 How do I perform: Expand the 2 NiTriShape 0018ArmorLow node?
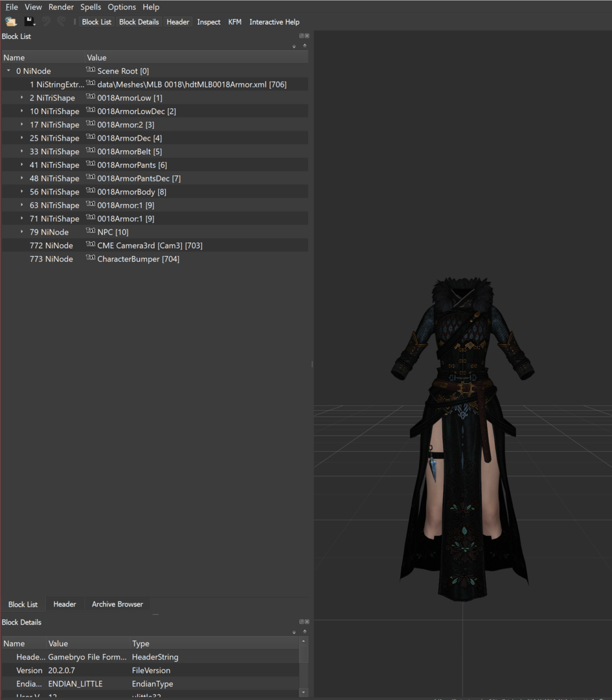click(x=22, y=97)
